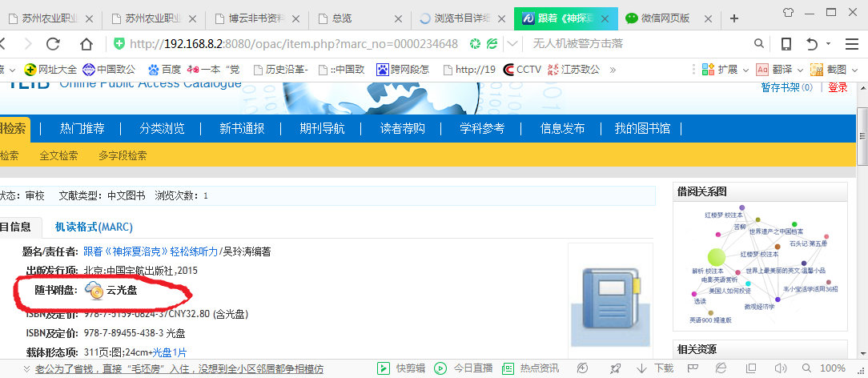The image size is (868, 378).
Task: Click the 100% zoom level control
Action: [x=832, y=368]
